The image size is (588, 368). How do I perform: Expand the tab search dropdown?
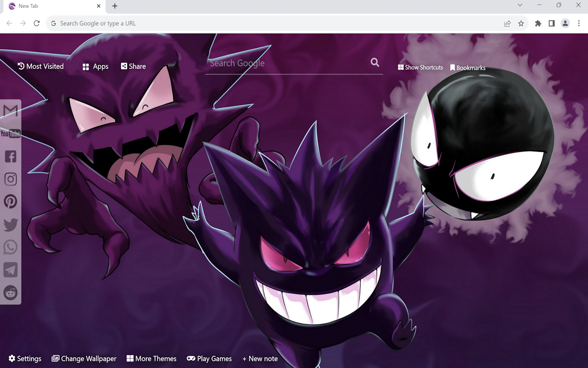(520, 5)
